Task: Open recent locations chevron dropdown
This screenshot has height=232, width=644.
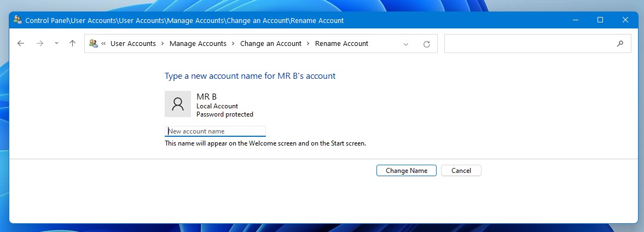Action: click(x=56, y=43)
